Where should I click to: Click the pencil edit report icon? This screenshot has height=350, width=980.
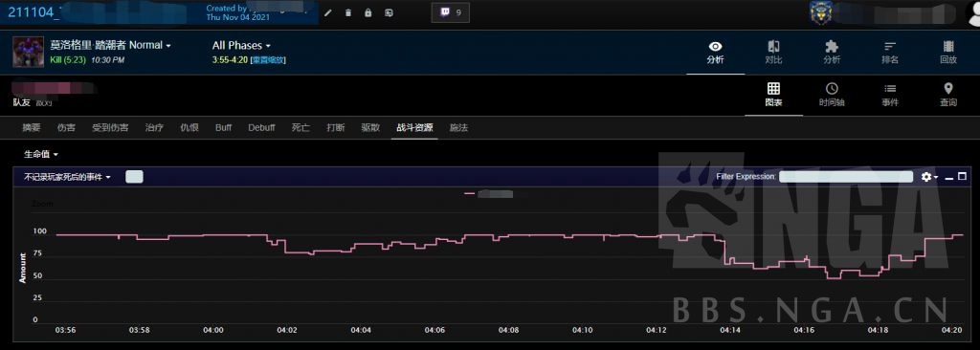[x=328, y=12]
